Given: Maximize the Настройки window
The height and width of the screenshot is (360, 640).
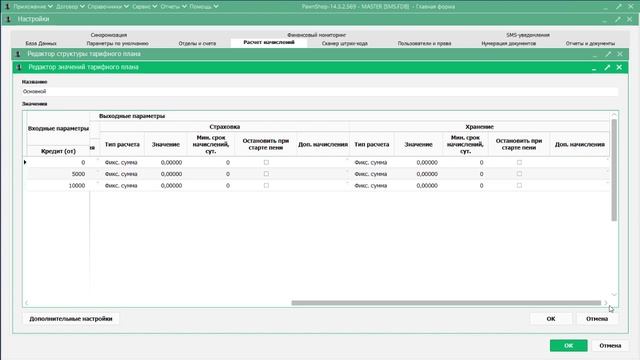Looking at the screenshot, I should click(x=618, y=19).
